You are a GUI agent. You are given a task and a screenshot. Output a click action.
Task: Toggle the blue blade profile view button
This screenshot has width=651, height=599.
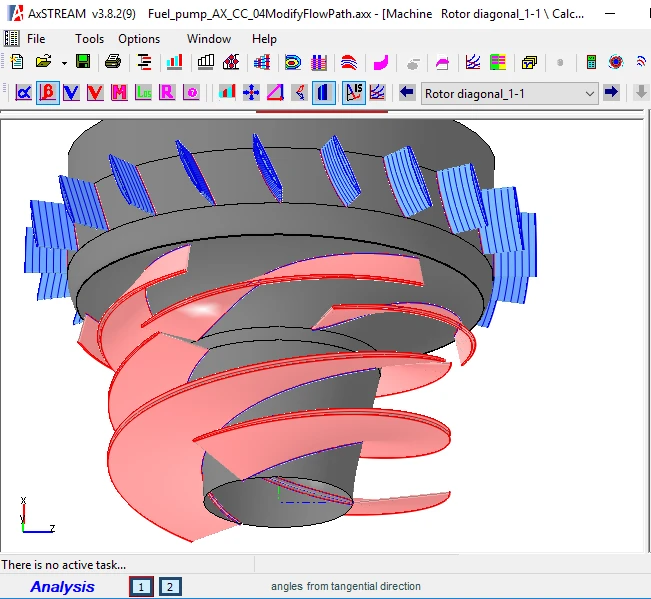pos(324,93)
